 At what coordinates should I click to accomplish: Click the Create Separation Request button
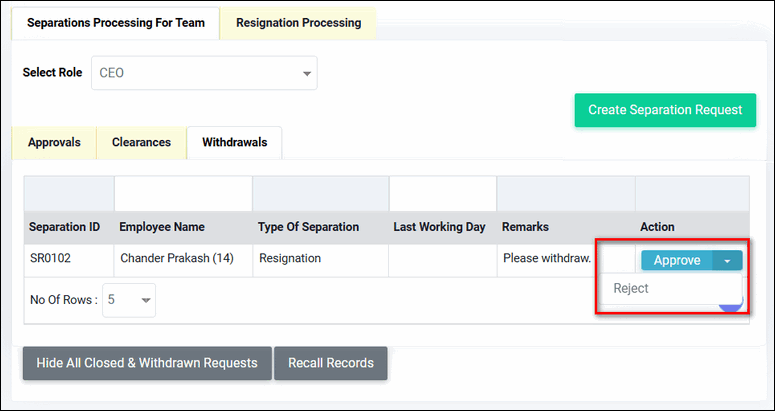click(664, 110)
